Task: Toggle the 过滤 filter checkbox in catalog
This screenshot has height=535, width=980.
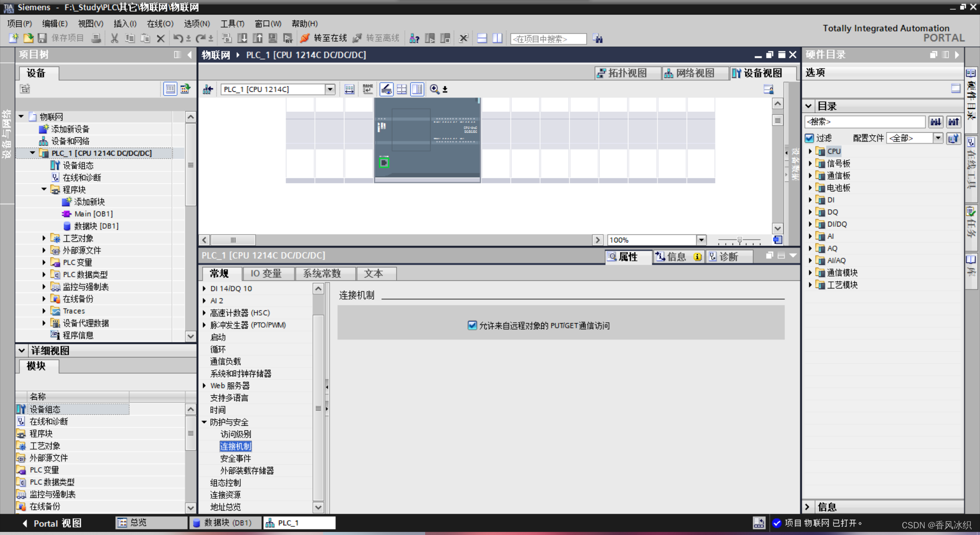Action: pyautogui.click(x=810, y=138)
